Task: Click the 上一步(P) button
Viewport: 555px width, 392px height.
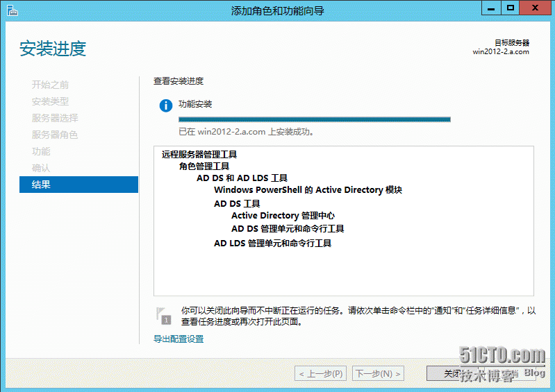Action: 320,374
